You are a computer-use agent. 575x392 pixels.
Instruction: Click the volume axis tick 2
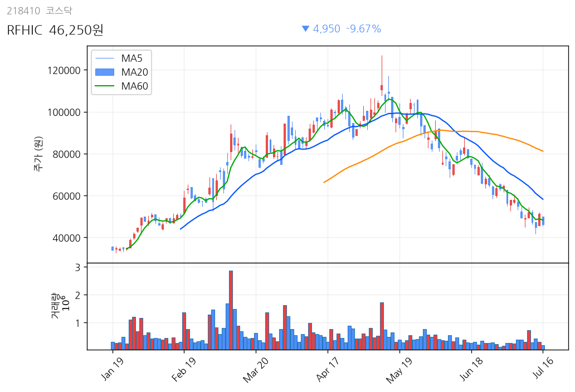click(x=78, y=295)
